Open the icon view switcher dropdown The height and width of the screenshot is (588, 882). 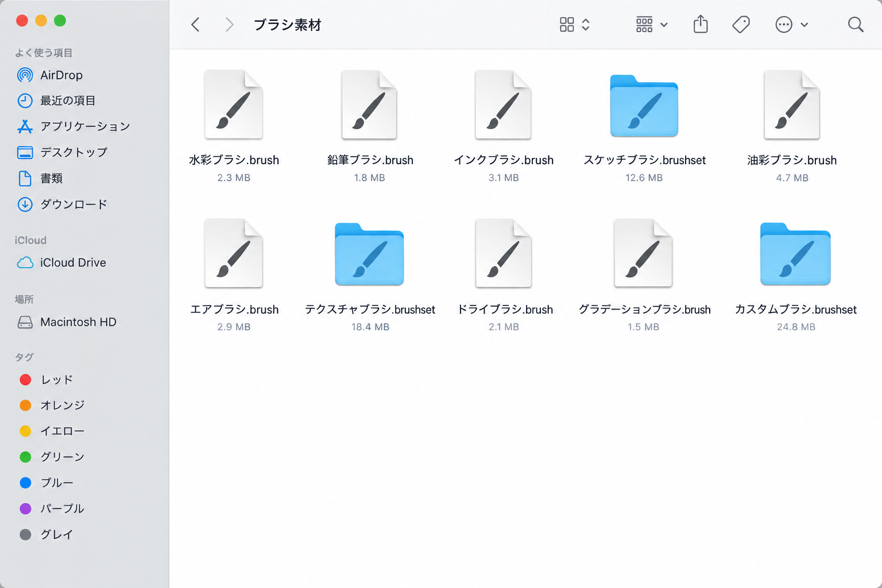[575, 24]
